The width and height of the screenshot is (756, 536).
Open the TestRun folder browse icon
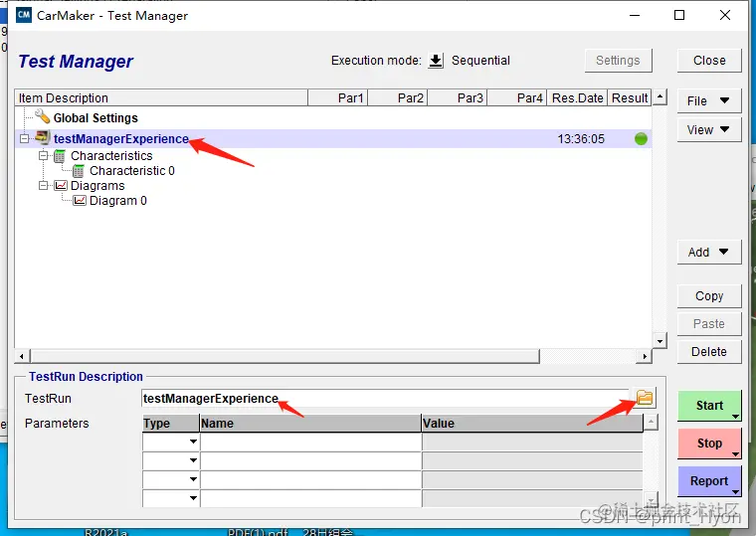[645, 398]
